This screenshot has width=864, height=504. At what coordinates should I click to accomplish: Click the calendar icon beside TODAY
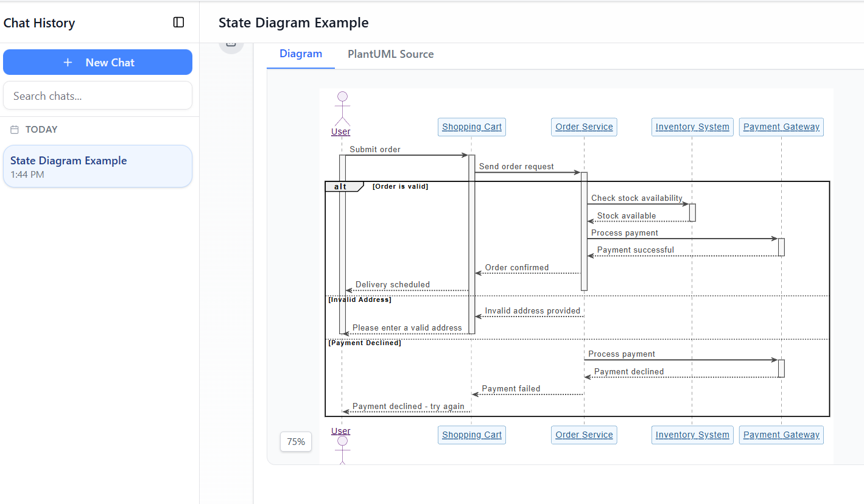pos(15,130)
